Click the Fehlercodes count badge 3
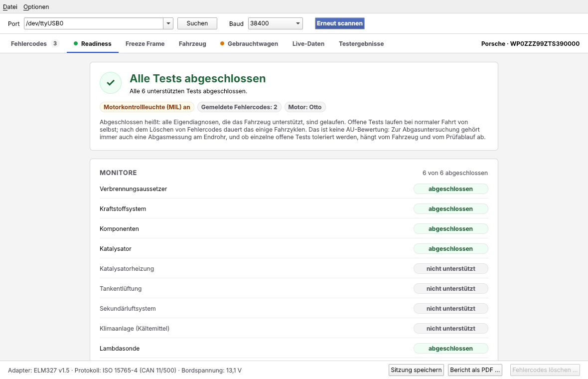 [55, 43]
